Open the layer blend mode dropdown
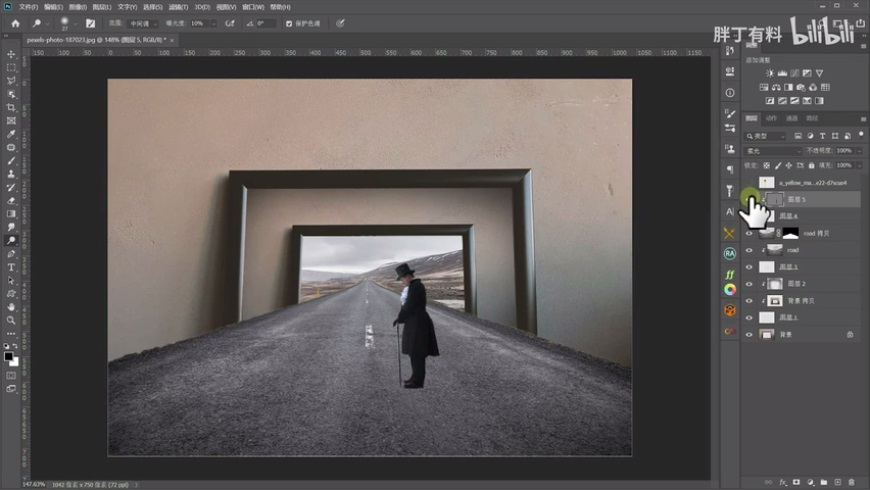 tap(773, 151)
